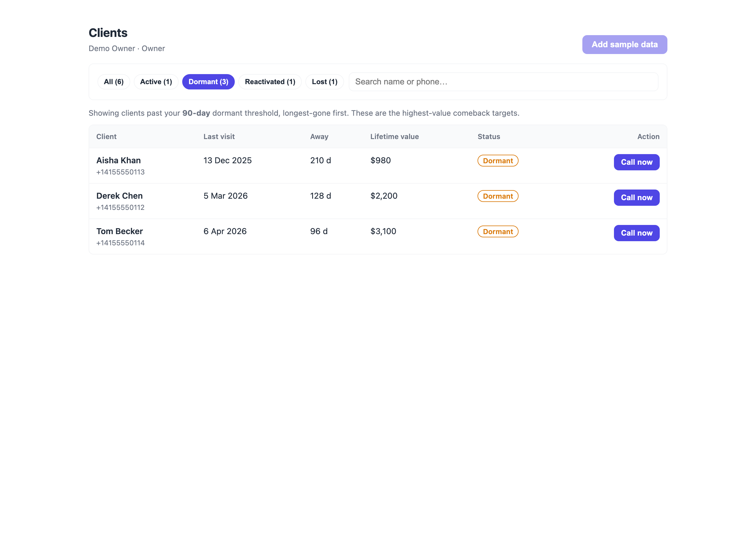756x555 pixels.
Task: Click the Lifetime value column header
Action: 395,136
